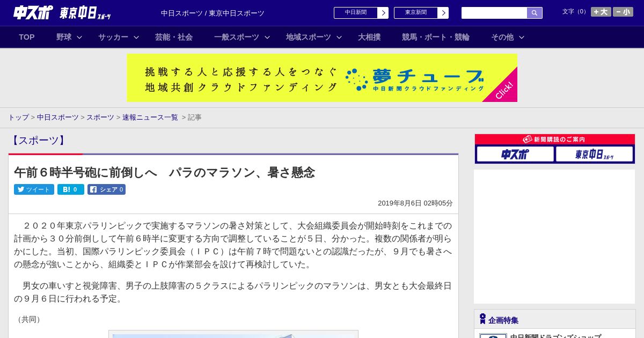Viewport: 644px width, 338px height.
Task: Expand 地域スポーツ dropdown chevron
Action: (339, 37)
